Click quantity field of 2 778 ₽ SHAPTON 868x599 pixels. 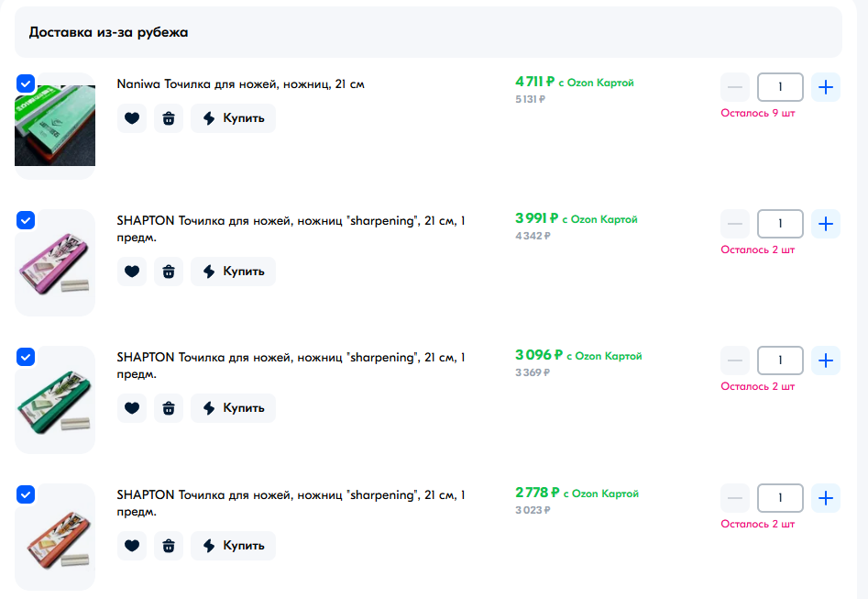tap(780, 498)
